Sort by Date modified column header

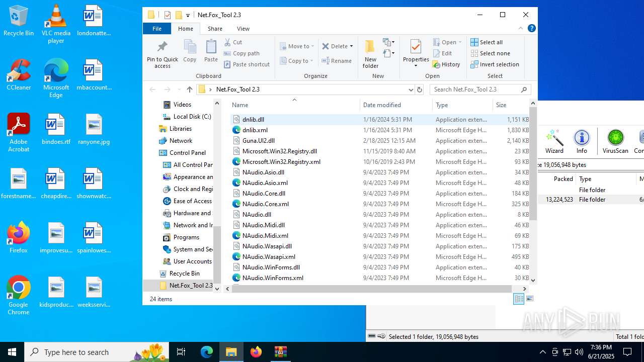point(396,105)
